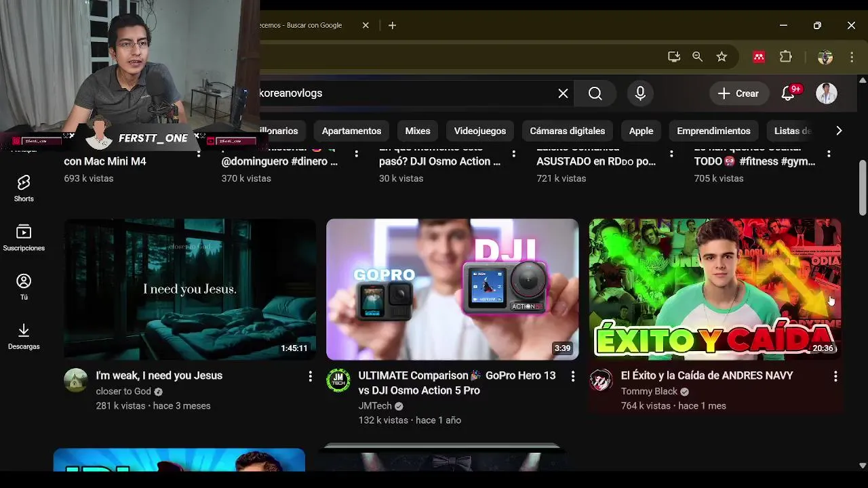Open Chrome three-dot menu
This screenshot has width=868, height=488.
(852, 57)
